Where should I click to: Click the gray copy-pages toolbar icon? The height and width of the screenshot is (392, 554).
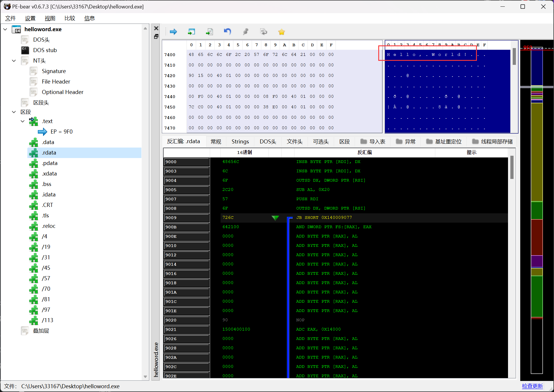click(x=264, y=32)
